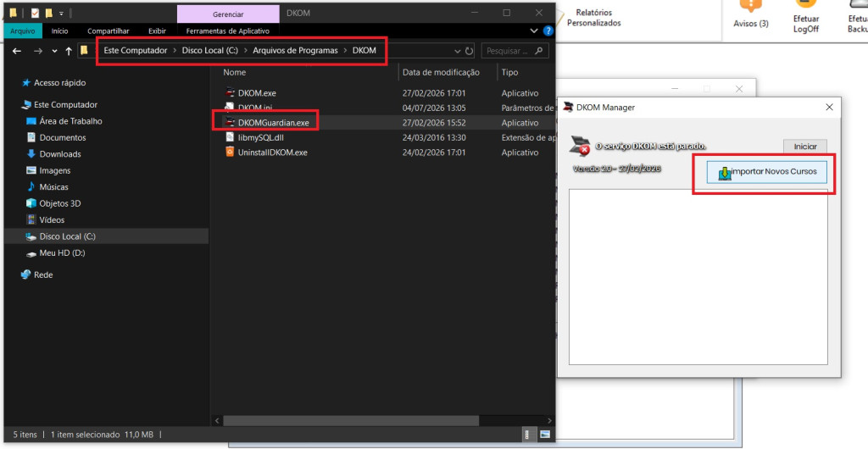
Task: Switch to large thumbnails view icon
Action: click(x=545, y=434)
